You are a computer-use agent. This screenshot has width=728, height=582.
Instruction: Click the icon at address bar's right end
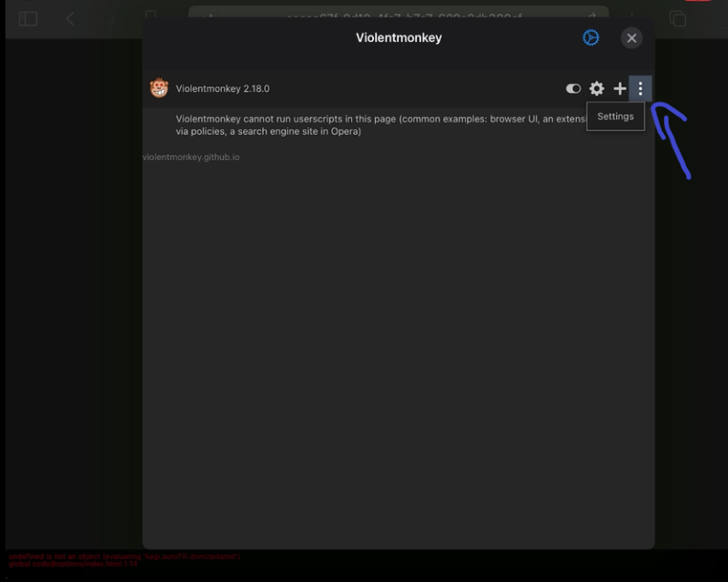[x=592, y=17]
